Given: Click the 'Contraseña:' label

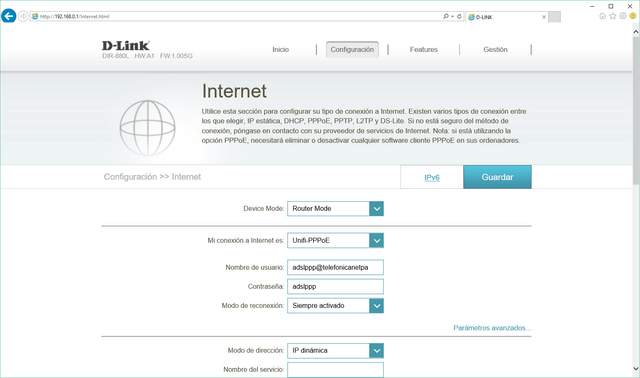Looking at the screenshot, I should (x=266, y=287).
